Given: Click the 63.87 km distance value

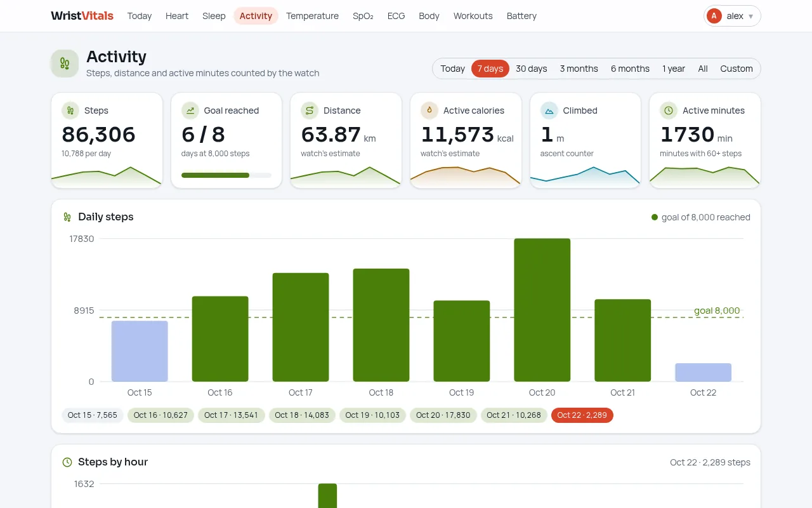Looking at the screenshot, I should 331,135.
